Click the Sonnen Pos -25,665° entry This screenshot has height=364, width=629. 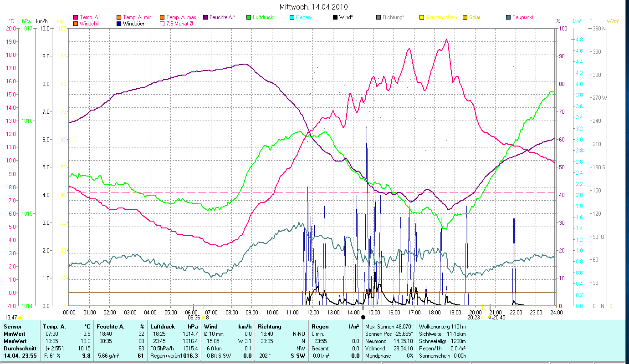pyautogui.click(x=389, y=334)
